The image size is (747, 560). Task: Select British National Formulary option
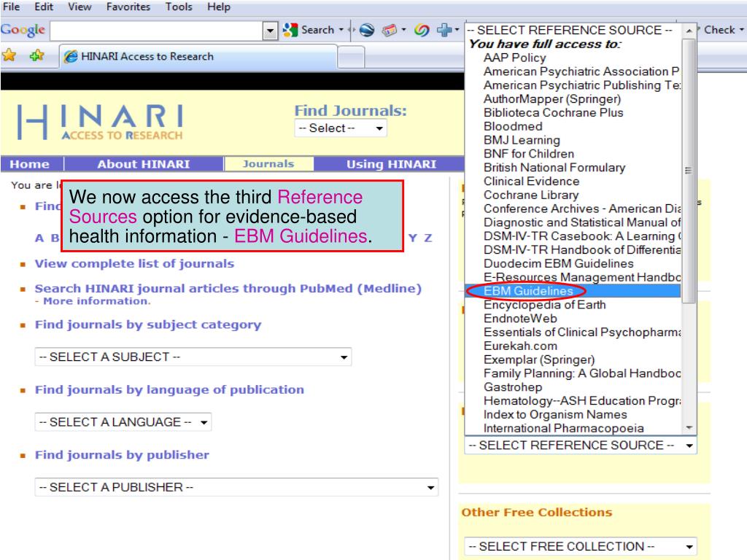(x=573, y=167)
